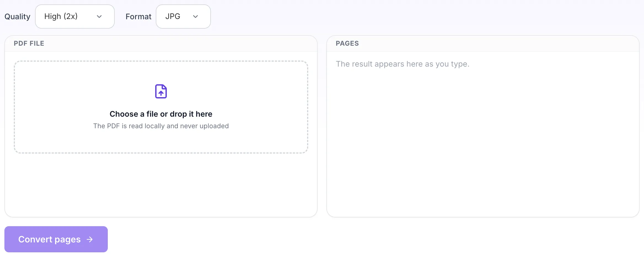Click the PAGES panel header
This screenshot has height=257, width=644.
pos(483,43)
